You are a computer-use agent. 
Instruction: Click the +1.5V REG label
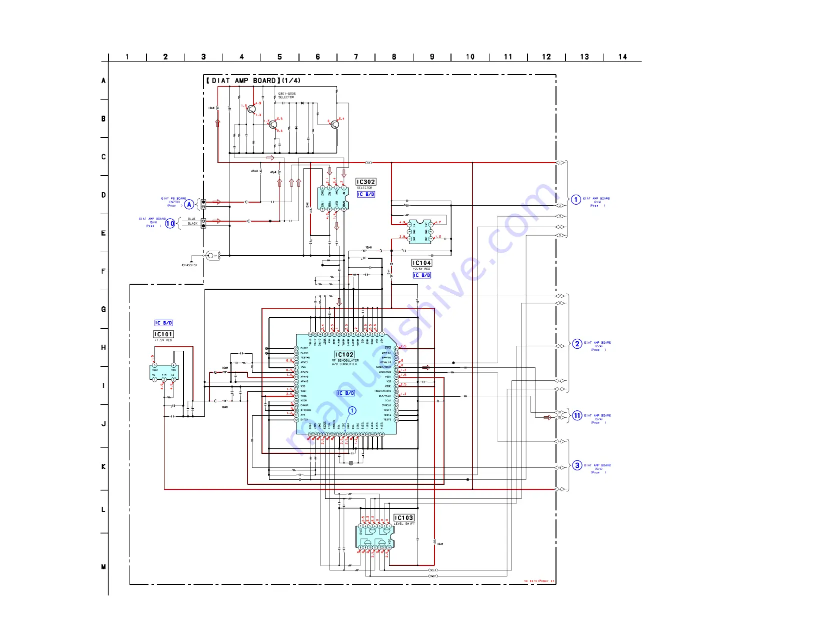tap(163, 340)
